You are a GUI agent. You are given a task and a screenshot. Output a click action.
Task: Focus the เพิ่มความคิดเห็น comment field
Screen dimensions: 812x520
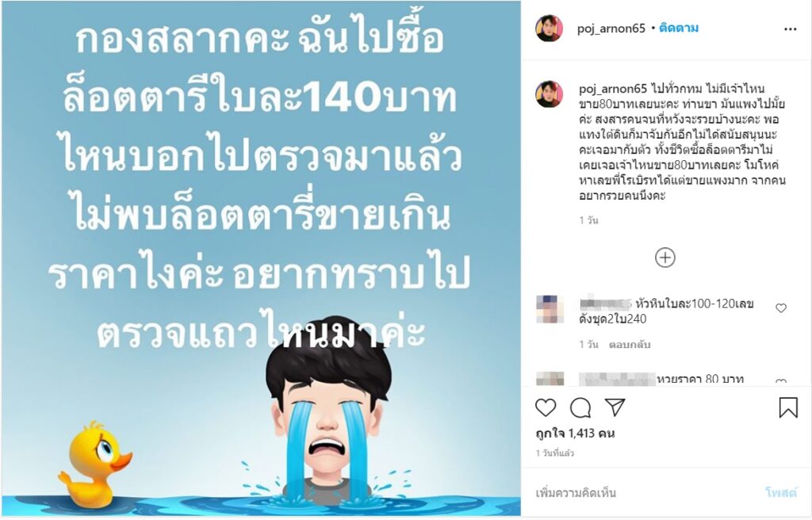tap(642, 492)
